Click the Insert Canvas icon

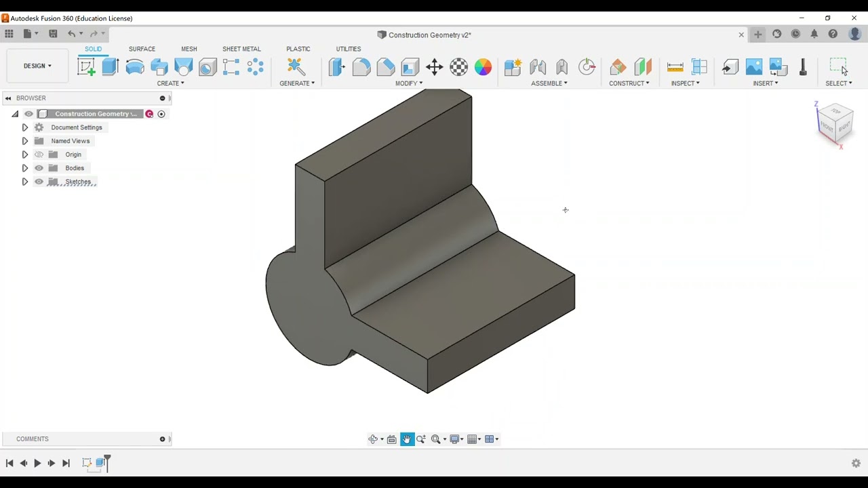[x=778, y=66]
